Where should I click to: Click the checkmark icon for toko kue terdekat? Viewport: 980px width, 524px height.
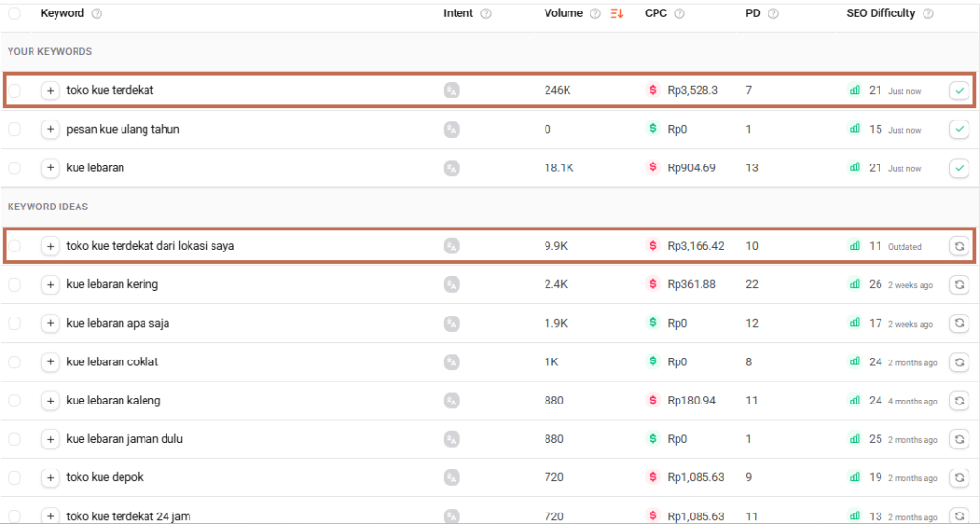(959, 91)
